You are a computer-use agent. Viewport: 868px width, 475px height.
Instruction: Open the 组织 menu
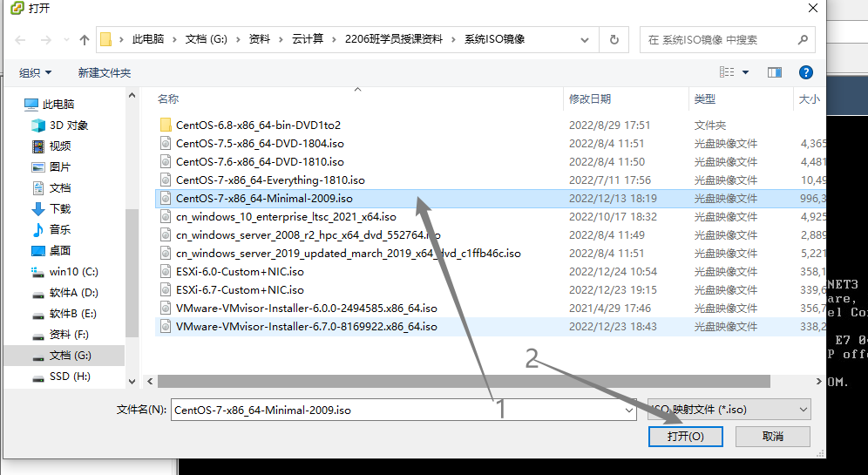pos(35,72)
